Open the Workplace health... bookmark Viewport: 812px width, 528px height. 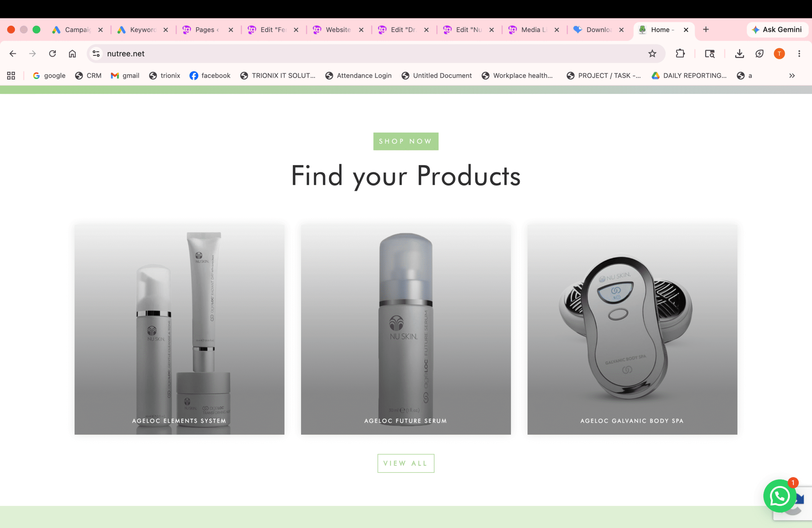click(517, 76)
